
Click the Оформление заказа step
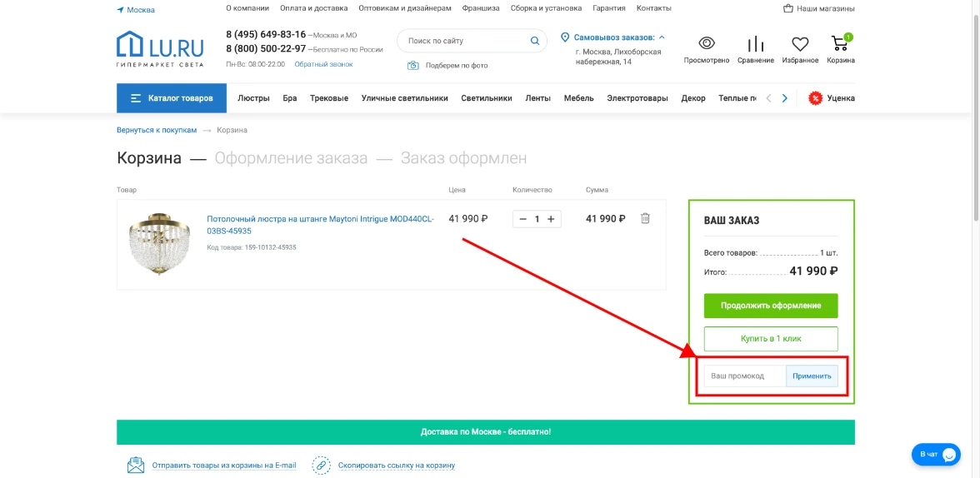[292, 158]
